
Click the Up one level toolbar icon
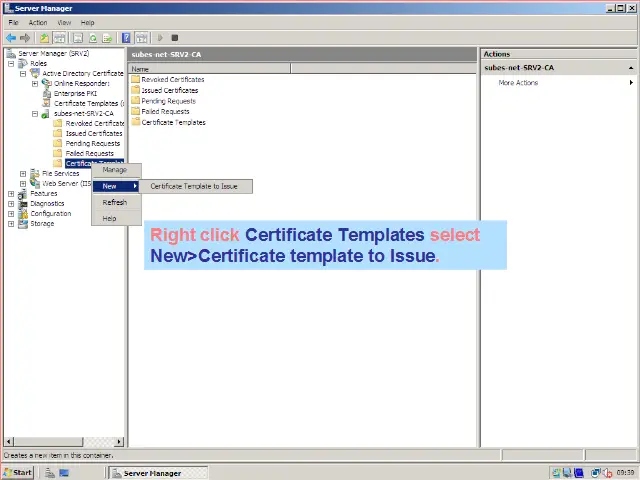(44, 38)
